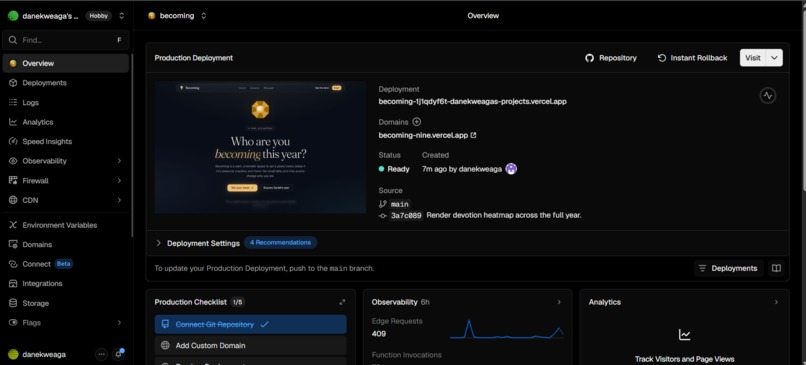Open Speed Insights page

tap(66, 141)
